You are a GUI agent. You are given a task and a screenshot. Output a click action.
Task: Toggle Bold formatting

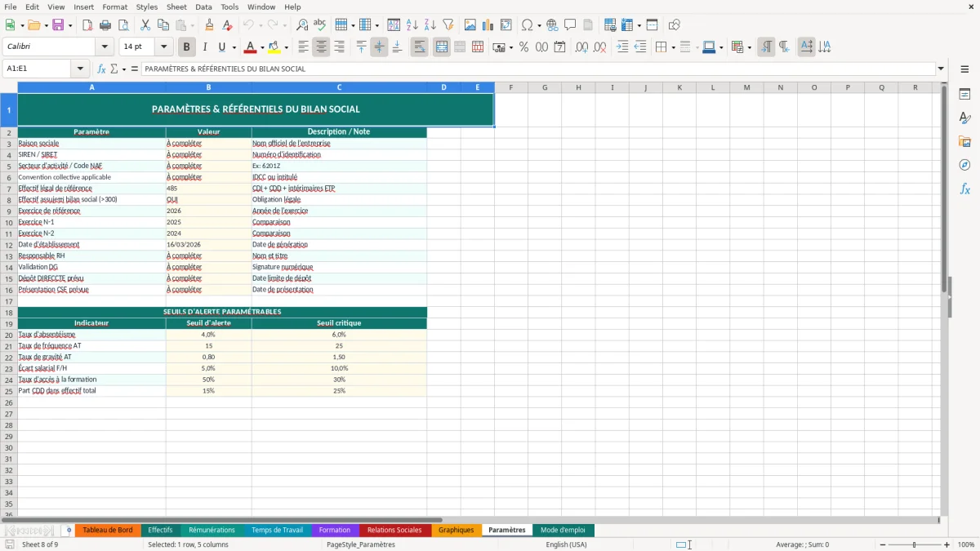tap(187, 47)
